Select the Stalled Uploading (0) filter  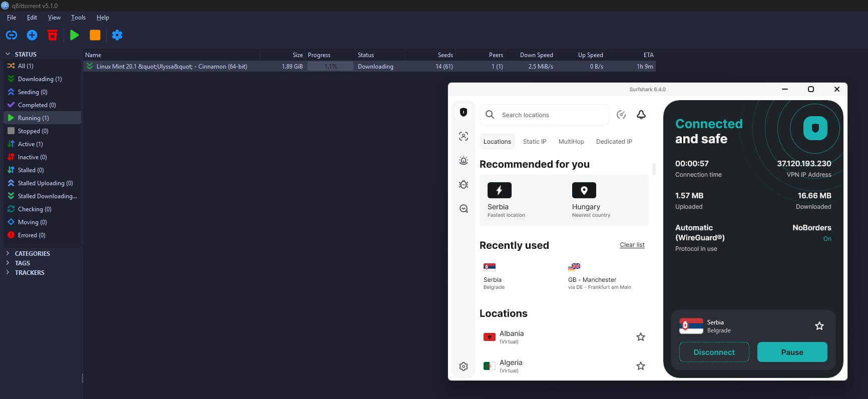(x=42, y=183)
